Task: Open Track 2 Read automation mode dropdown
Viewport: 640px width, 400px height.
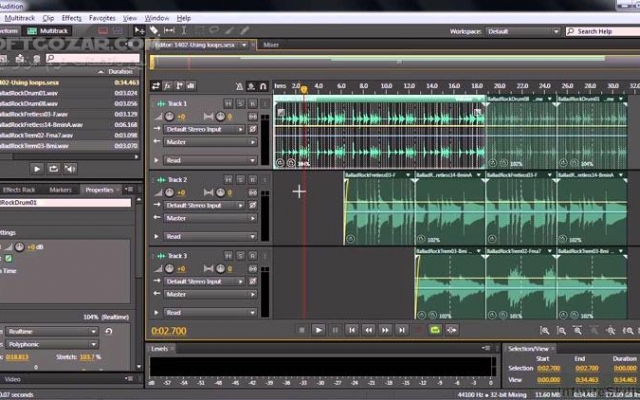Action: pos(210,236)
